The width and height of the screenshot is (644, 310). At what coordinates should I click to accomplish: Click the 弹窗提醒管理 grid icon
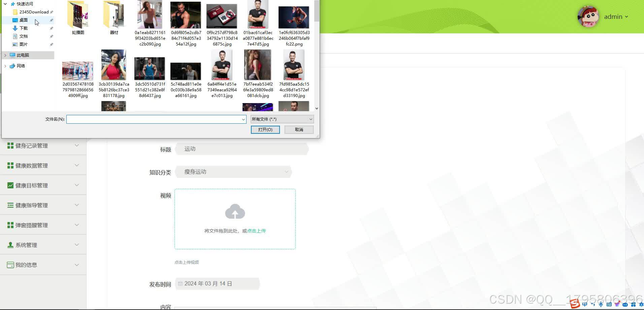10,225
